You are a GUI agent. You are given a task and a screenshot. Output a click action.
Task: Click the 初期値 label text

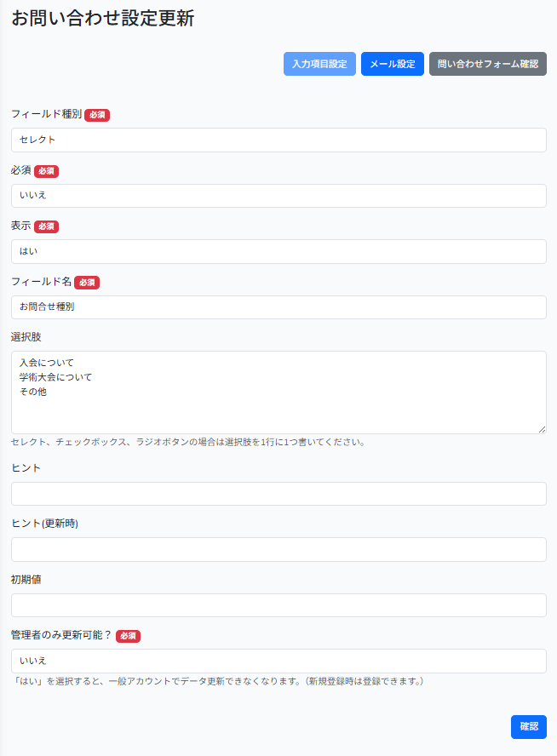coord(26,580)
